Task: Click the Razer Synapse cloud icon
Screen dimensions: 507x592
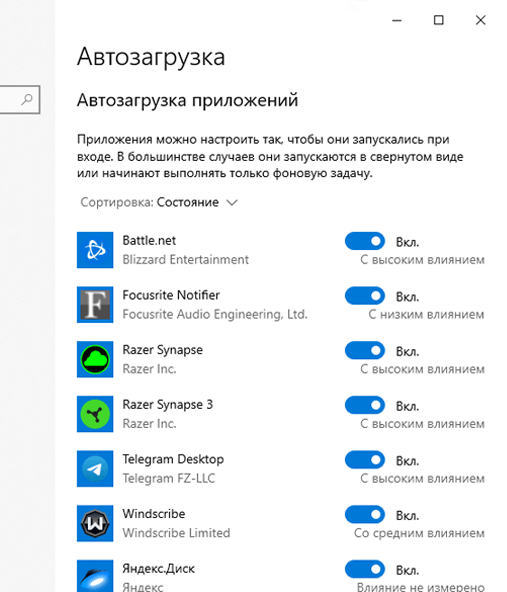Action: pyautogui.click(x=95, y=359)
